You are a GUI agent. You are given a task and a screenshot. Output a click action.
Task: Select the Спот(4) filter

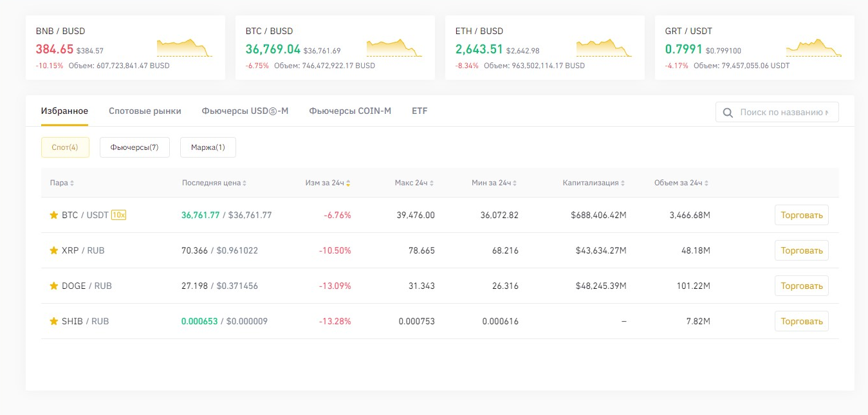(x=65, y=147)
